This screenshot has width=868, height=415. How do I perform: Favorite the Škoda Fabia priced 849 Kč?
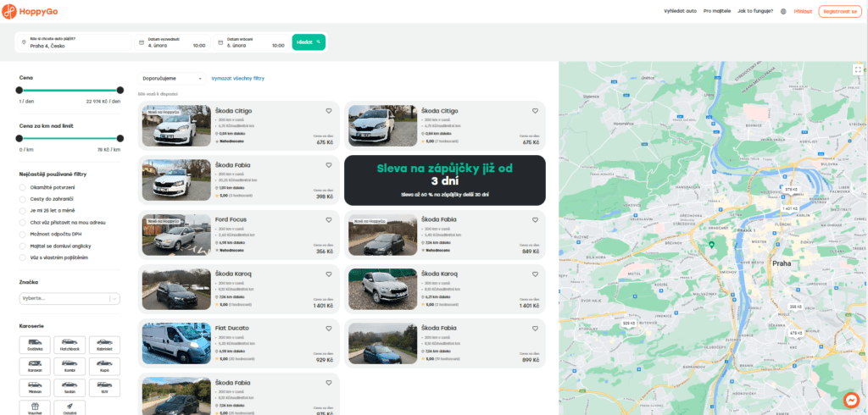(535, 219)
